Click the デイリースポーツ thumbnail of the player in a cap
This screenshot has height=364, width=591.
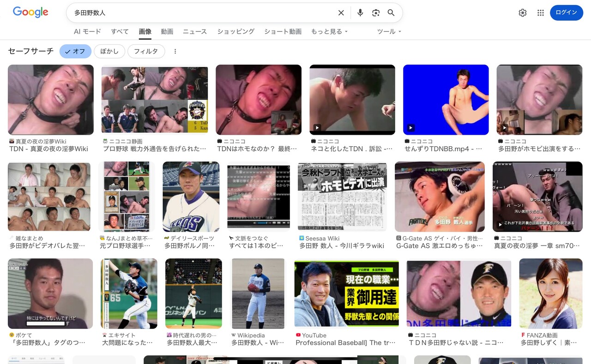[x=191, y=197]
